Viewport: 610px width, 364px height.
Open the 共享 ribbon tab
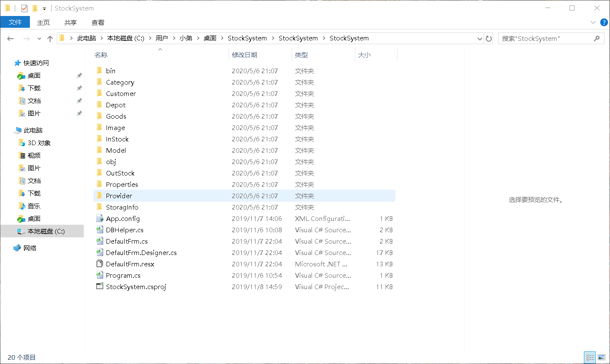click(71, 22)
